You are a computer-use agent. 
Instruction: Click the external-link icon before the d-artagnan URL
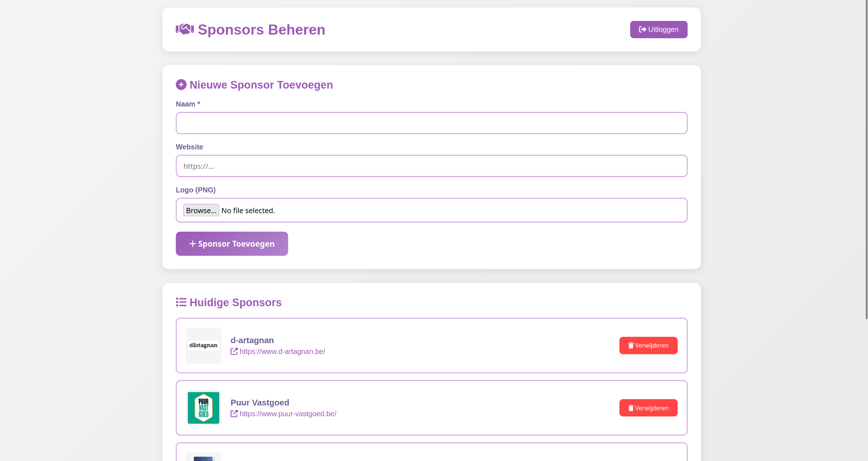click(234, 351)
